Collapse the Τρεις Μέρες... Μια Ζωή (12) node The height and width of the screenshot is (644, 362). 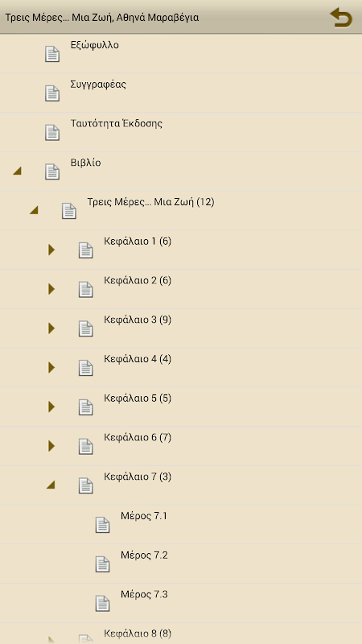click(34, 210)
